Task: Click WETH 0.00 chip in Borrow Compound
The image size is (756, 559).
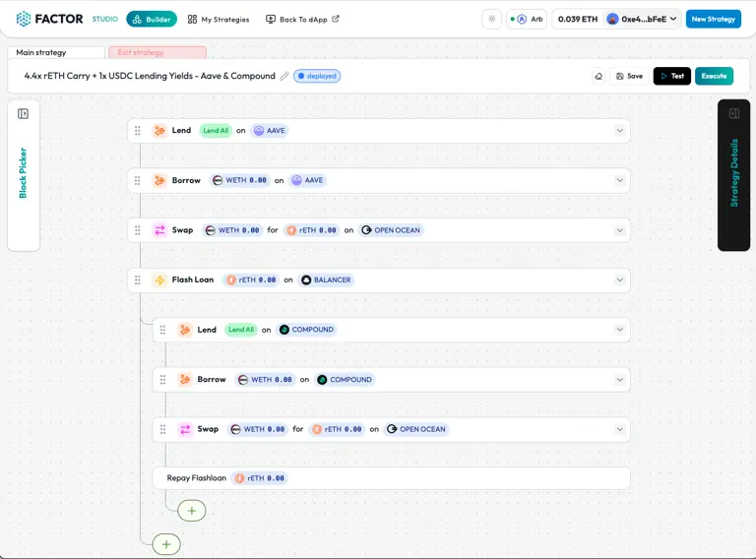Action: (x=265, y=380)
